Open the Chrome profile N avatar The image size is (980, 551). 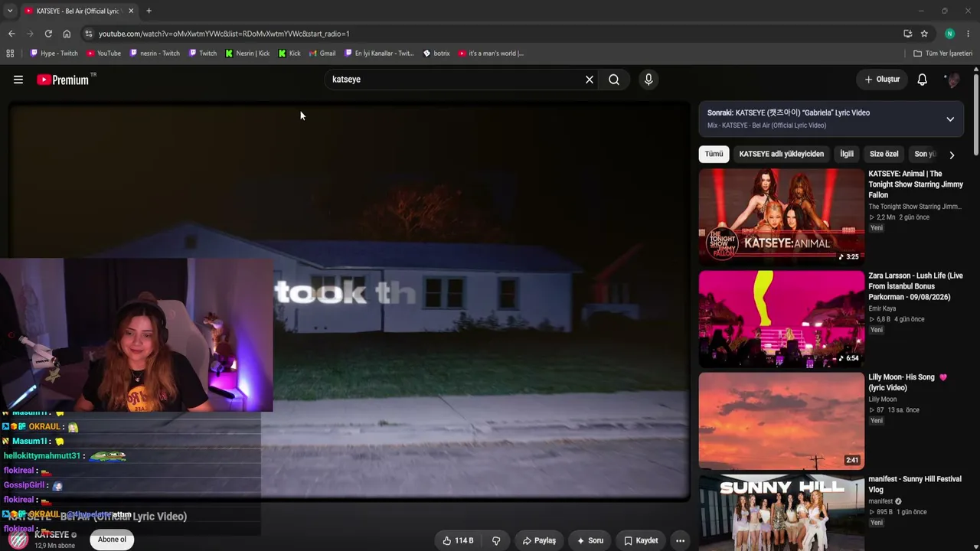coord(949,34)
